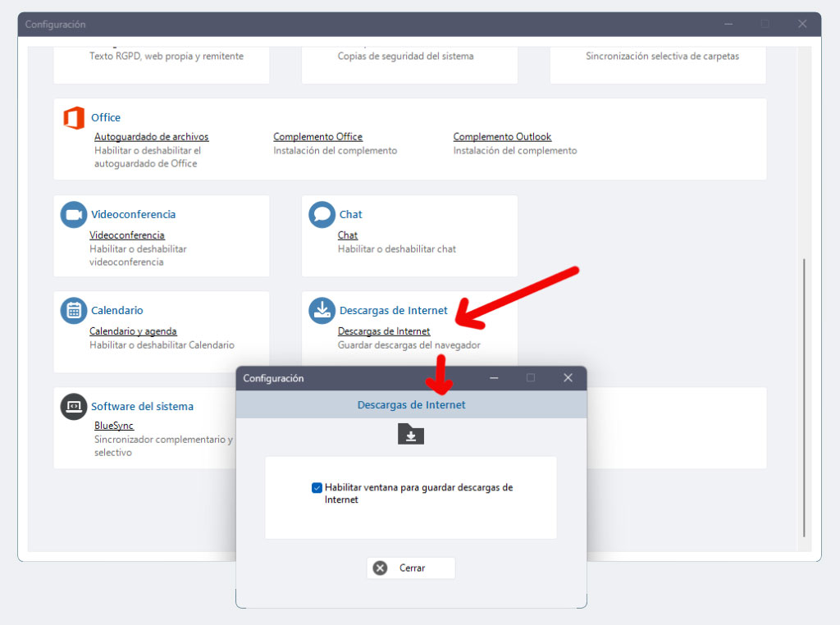This screenshot has height=625, width=840.
Task: Click 'Habilitar o deshabilitar Calendario' description
Action: point(162,345)
